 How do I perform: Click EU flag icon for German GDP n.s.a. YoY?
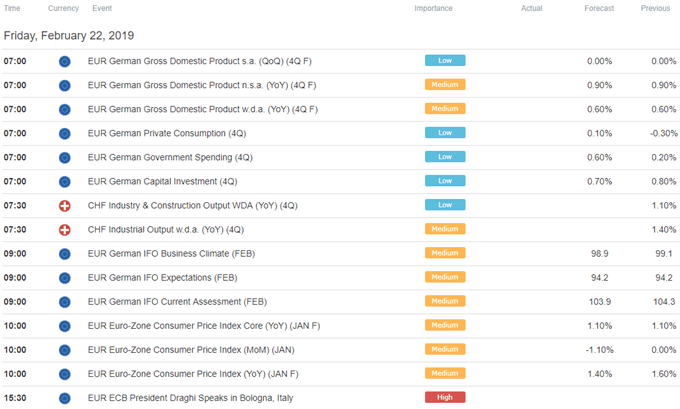65,85
